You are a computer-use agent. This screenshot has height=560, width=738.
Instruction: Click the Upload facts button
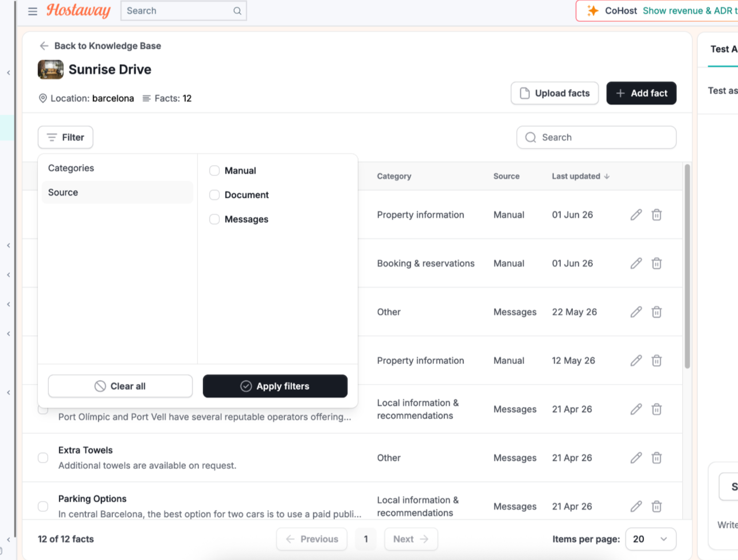point(555,93)
